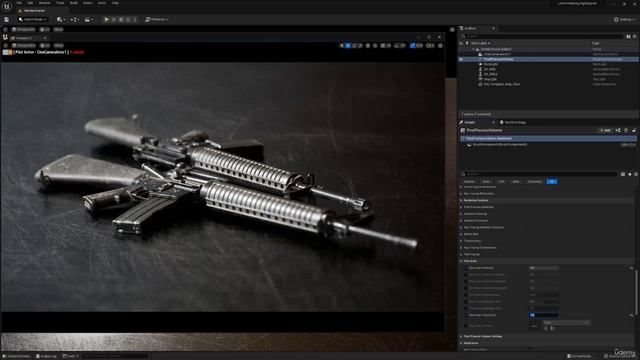
Task: Collapse the RenderScene (Editor) tree row
Action: [x=474, y=49]
